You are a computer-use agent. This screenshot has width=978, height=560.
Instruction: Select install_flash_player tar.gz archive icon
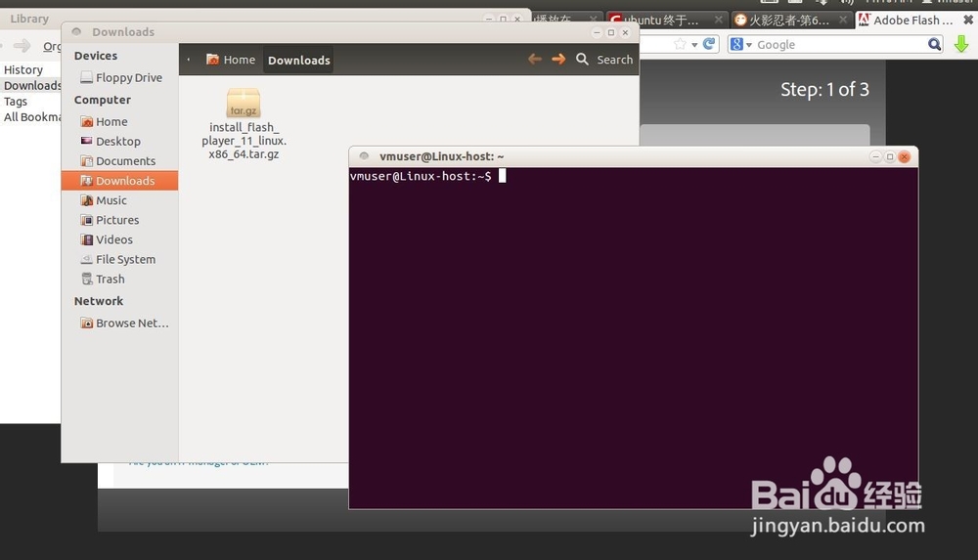click(244, 103)
